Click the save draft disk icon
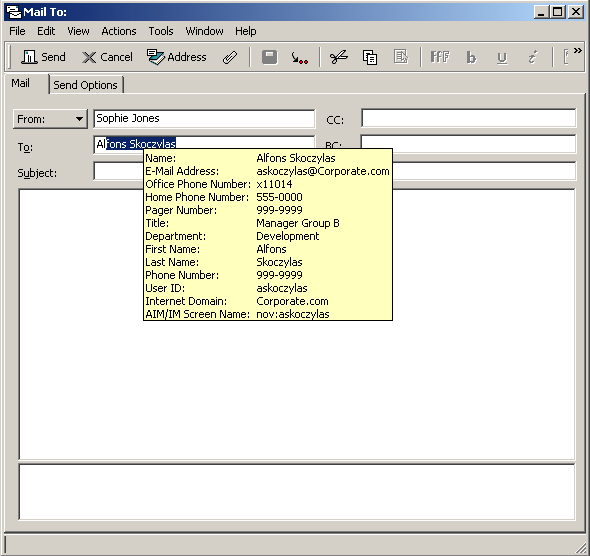Screen dimensions: 590x556 point(269,57)
